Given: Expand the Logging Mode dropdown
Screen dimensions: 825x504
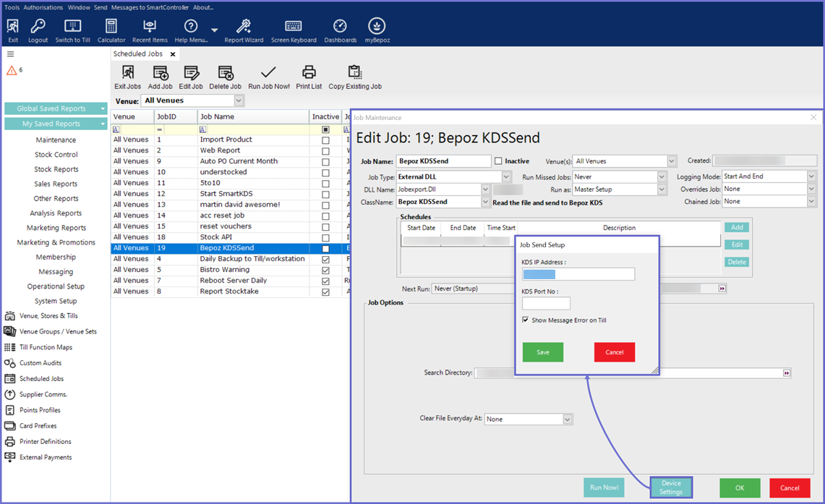Looking at the screenshot, I should pos(811,176).
